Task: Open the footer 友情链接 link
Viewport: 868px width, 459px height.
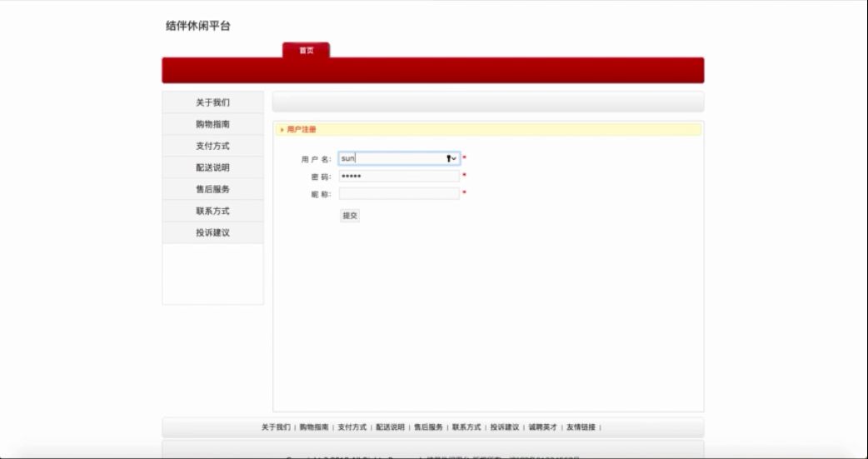Action: click(x=581, y=427)
